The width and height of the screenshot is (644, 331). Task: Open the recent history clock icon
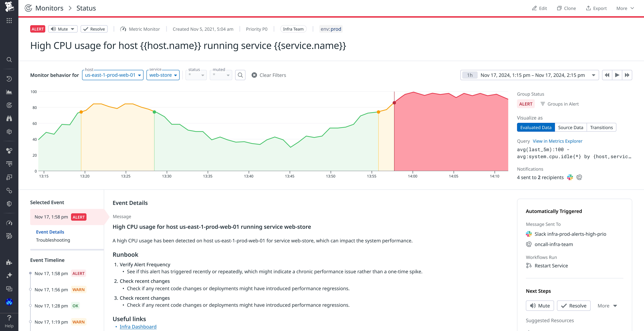pos(9,78)
